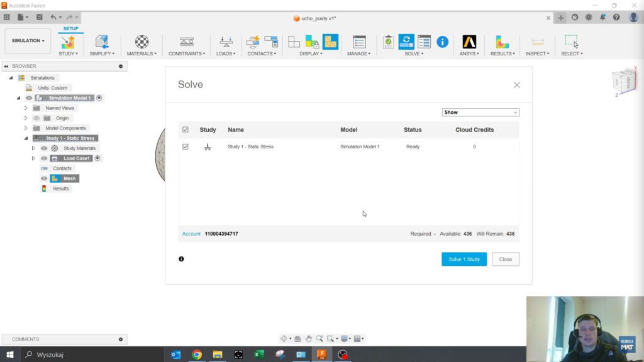This screenshot has width=644, height=362.
Task: Open the Comments panel
Action: (x=25, y=339)
